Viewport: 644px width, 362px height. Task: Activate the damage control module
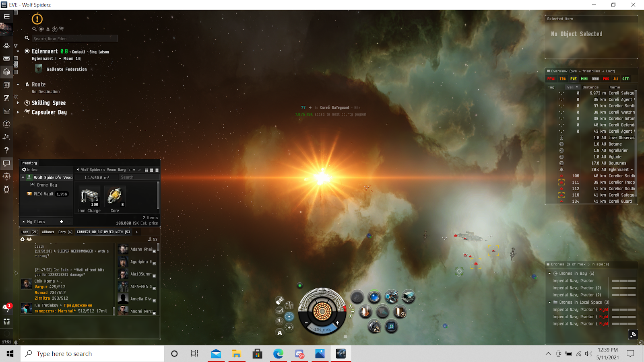[391, 327]
